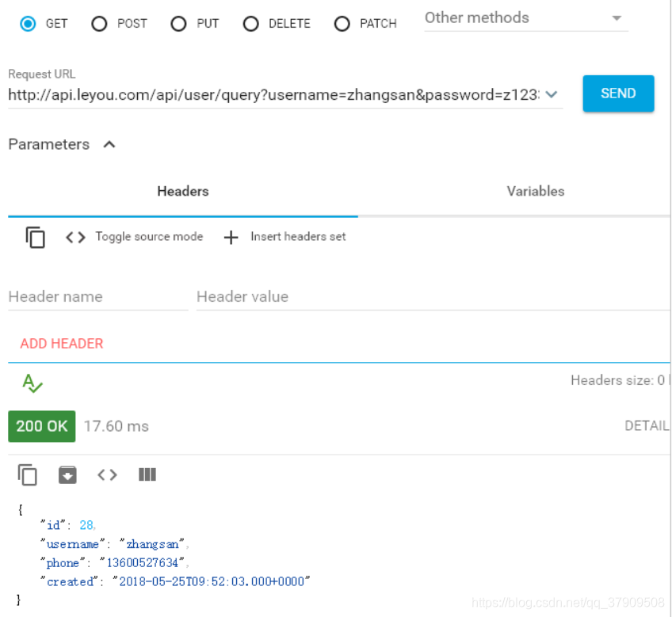The image size is (672, 617).
Task: Select the PATCH method radio button
Action: pos(342,24)
